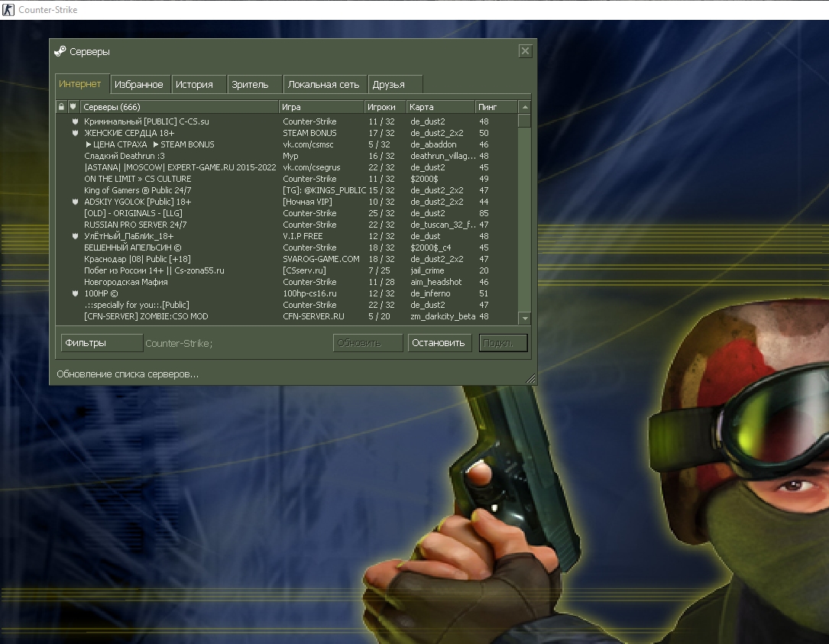Select King of Gamers ® Public 24/7

click(287, 190)
